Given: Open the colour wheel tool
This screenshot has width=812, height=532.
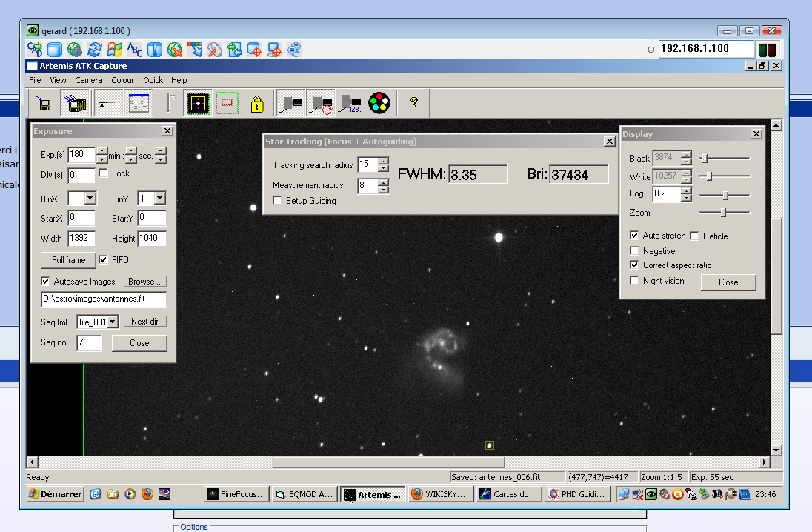Looking at the screenshot, I should click(379, 103).
